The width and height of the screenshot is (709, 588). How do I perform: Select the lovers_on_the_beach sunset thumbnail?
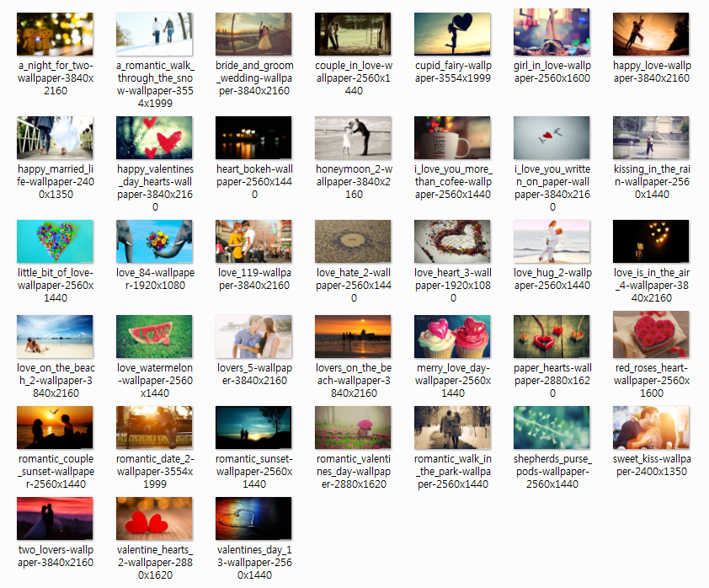pyautogui.click(x=353, y=336)
